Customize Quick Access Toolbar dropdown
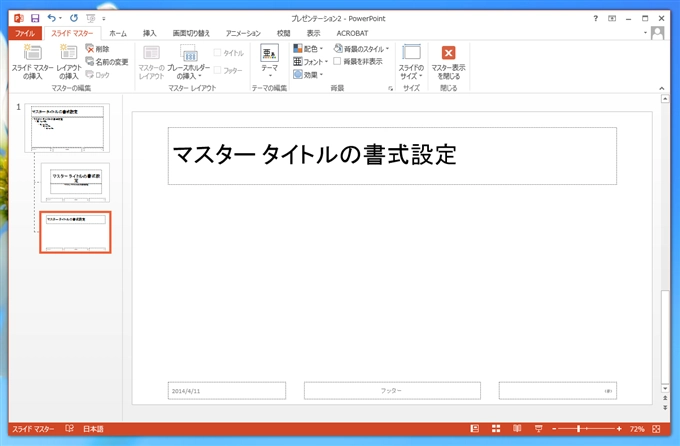Image resolution: width=680 pixels, height=446 pixels. click(x=104, y=18)
